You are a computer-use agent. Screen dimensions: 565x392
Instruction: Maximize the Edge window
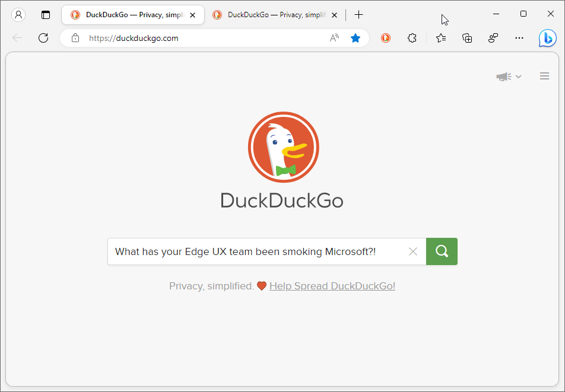click(x=523, y=14)
